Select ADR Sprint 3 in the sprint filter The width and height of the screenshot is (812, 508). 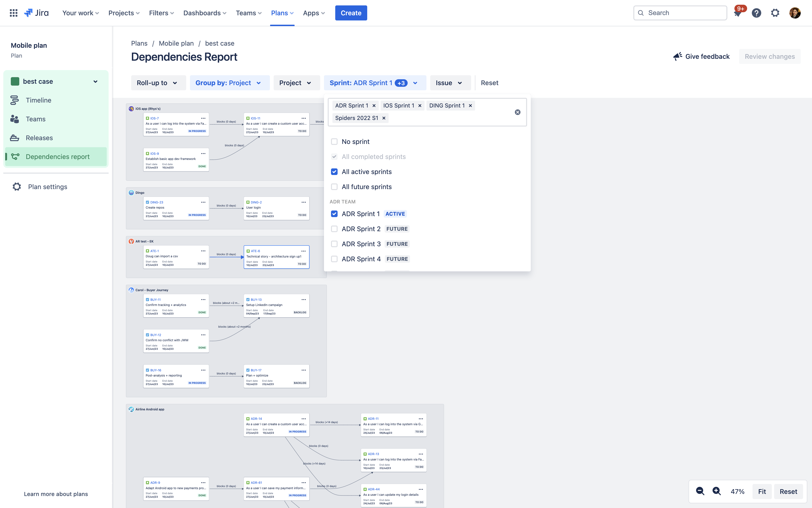(334, 244)
